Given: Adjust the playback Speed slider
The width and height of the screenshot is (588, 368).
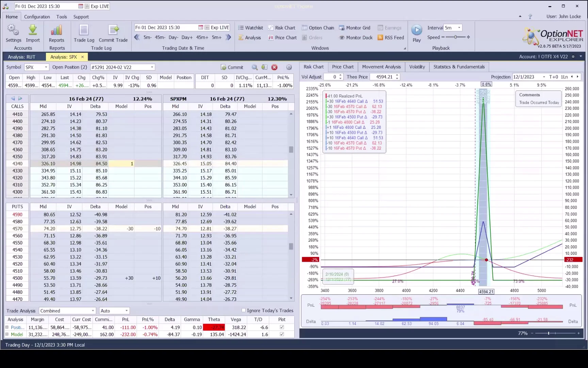Looking at the screenshot, I should [456, 37].
